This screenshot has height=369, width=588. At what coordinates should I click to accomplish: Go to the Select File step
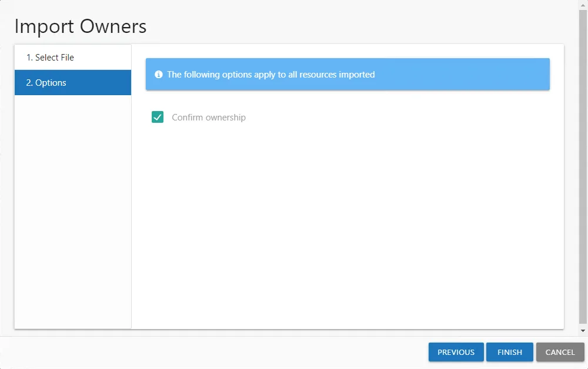(x=73, y=58)
